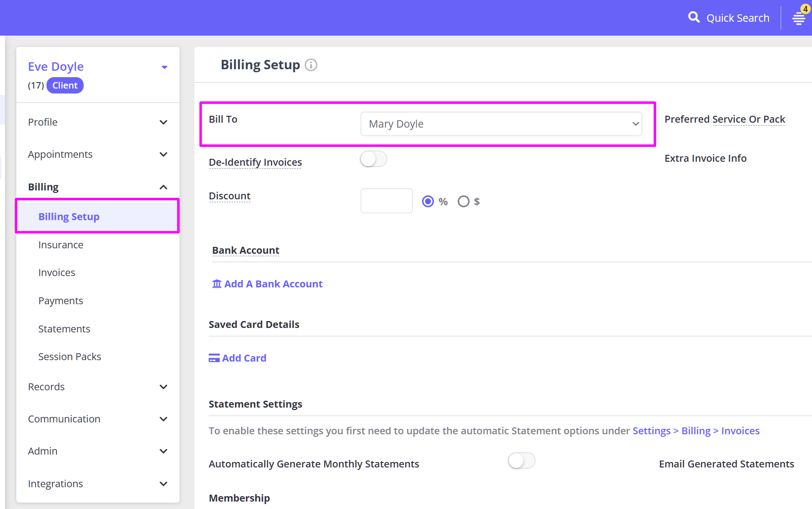This screenshot has width=812, height=509.
Task: Click the Billing Setup info icon
Action: [x=311, y=65]
